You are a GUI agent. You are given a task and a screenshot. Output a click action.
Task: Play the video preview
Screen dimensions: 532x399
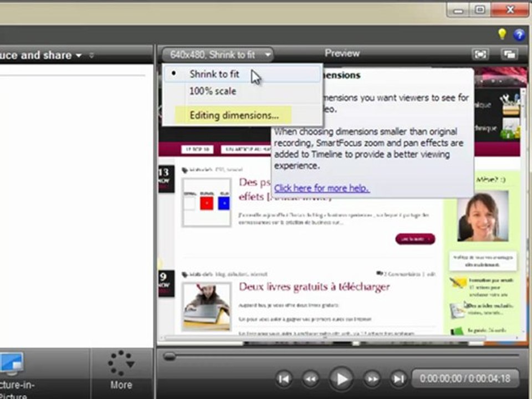point(341,378)
